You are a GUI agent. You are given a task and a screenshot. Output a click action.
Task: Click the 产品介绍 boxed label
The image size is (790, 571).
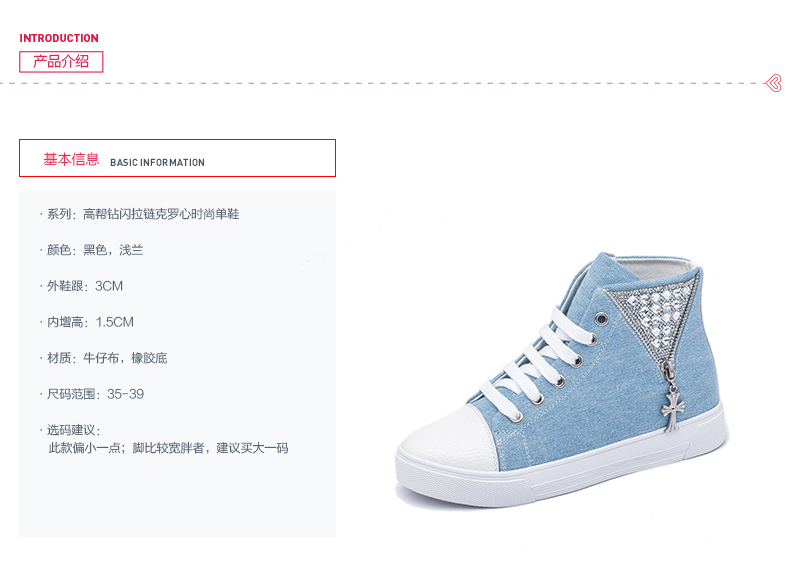(61, 61)
